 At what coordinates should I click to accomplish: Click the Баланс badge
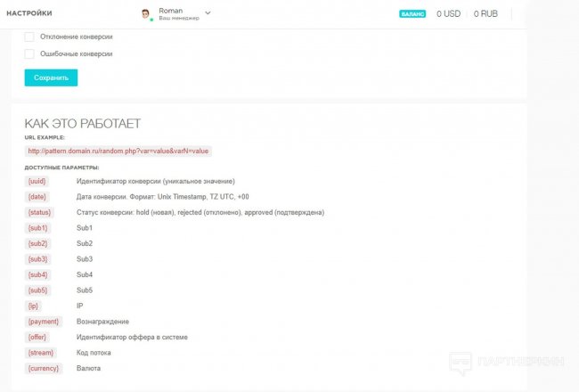[412, 13]
